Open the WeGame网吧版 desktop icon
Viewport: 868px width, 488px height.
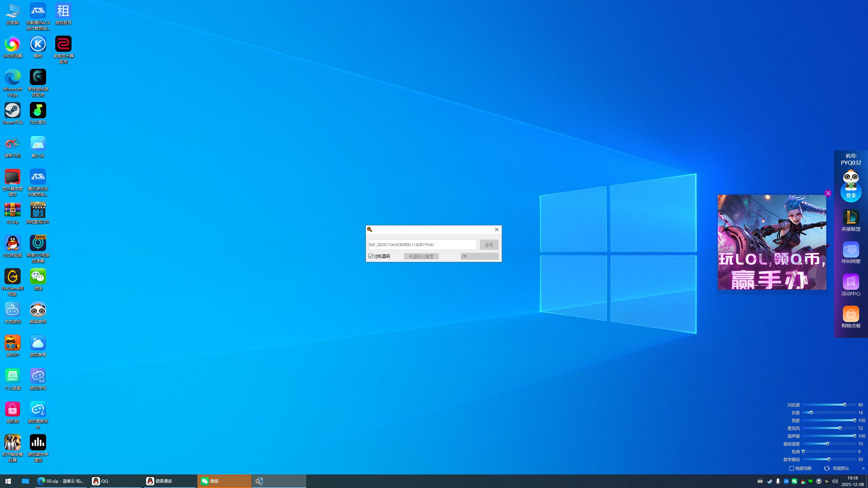click(13, 277)
